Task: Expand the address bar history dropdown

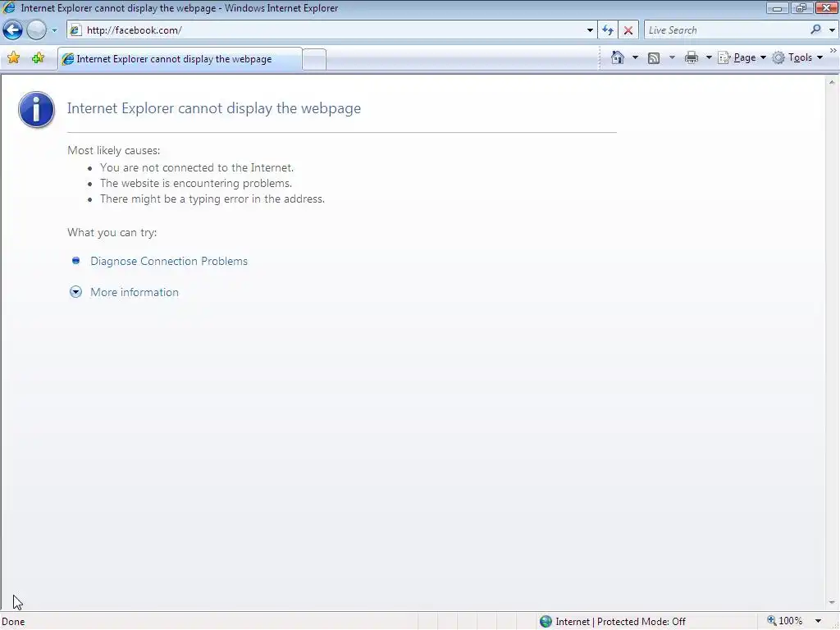Action: pyautogui.click(x=590, y=30)
